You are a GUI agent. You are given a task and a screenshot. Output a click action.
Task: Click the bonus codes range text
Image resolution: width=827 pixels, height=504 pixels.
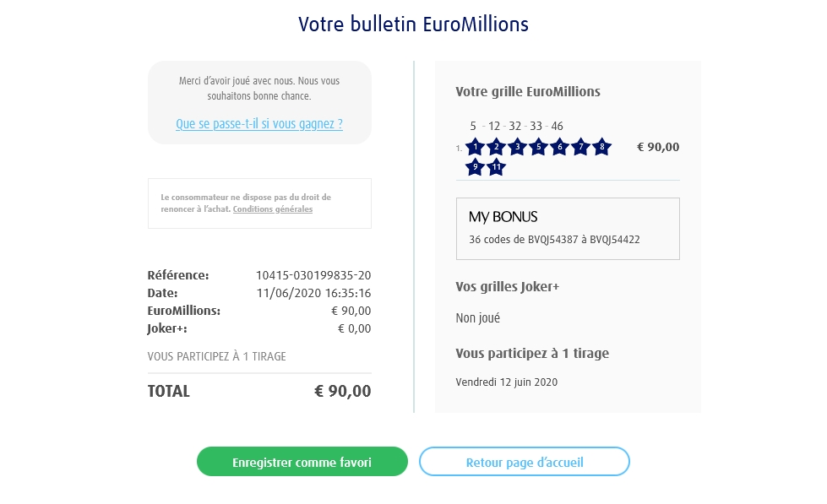(x=554, y=240)
